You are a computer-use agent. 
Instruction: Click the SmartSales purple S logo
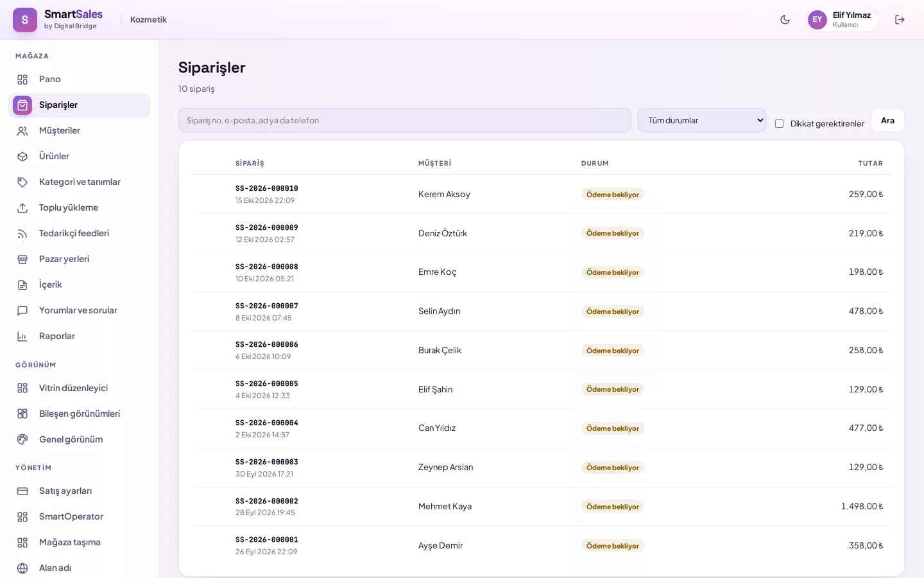coord(25,20)
